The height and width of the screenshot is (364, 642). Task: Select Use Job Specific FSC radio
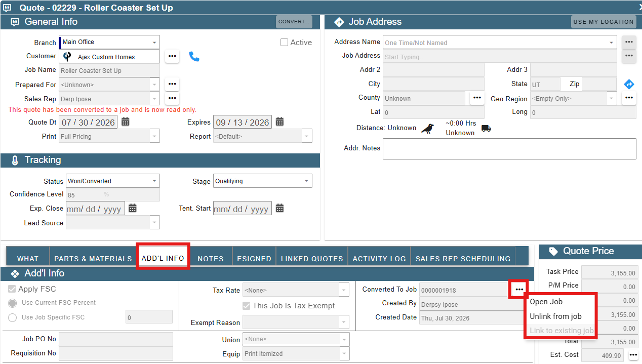click(12, 317)
